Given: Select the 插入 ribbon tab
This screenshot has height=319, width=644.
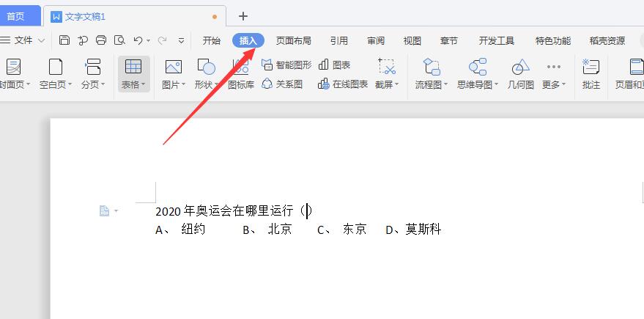Looking at the screenshot, I should (x=248, y=40).
